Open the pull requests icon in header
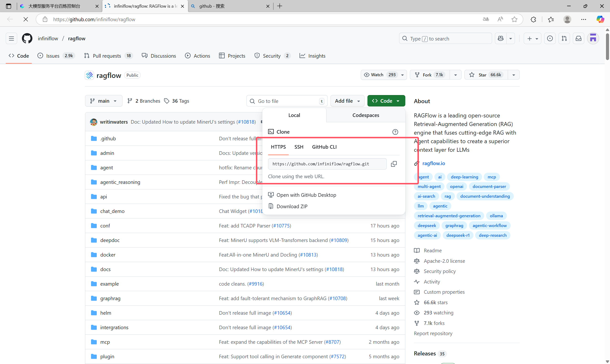 pos(564,39)
